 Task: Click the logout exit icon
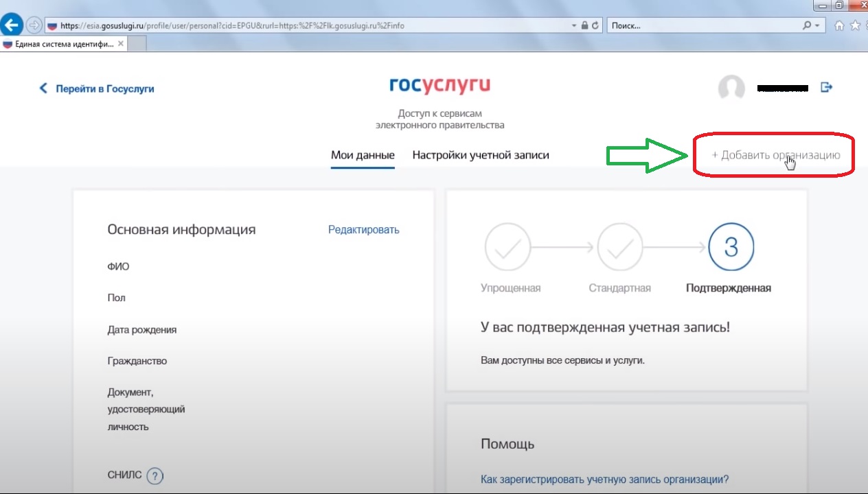(827, 88)
